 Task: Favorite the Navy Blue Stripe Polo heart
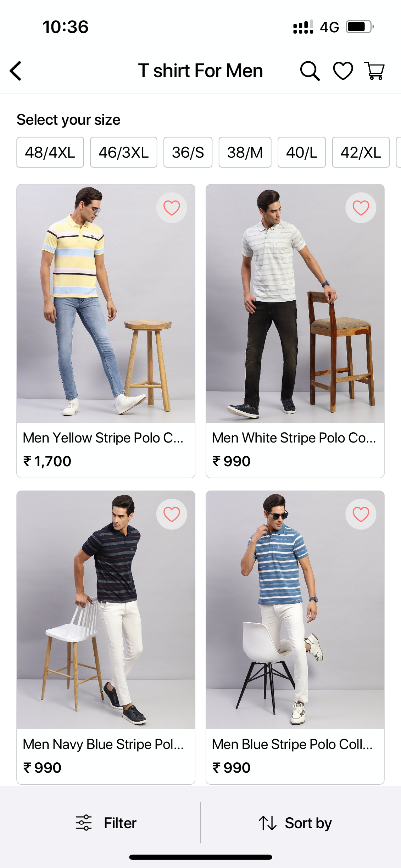pos(171,514)
